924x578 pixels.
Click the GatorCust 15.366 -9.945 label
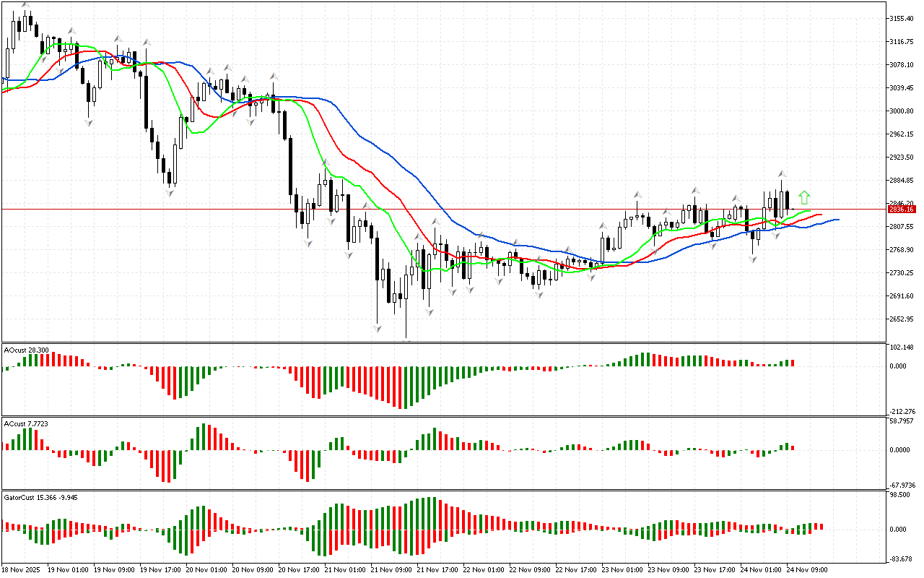(41, 497)
